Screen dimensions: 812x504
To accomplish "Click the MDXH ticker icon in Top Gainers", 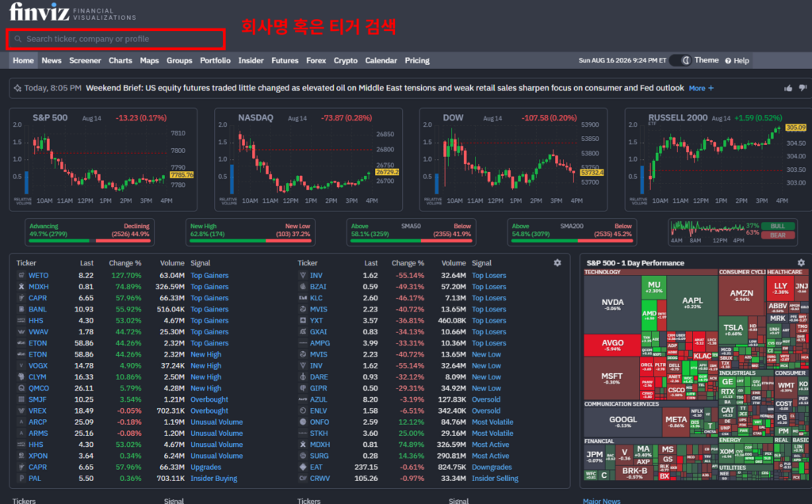I will pos(21,287).
